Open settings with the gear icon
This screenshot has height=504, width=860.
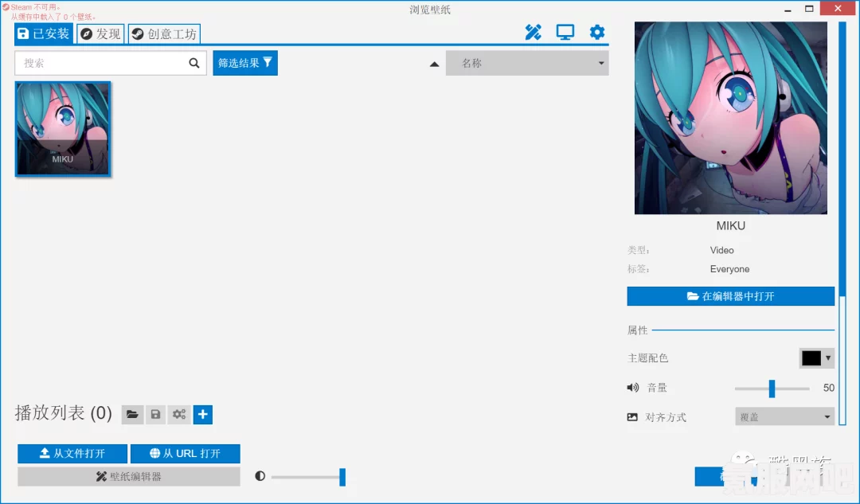pos(596,33)
